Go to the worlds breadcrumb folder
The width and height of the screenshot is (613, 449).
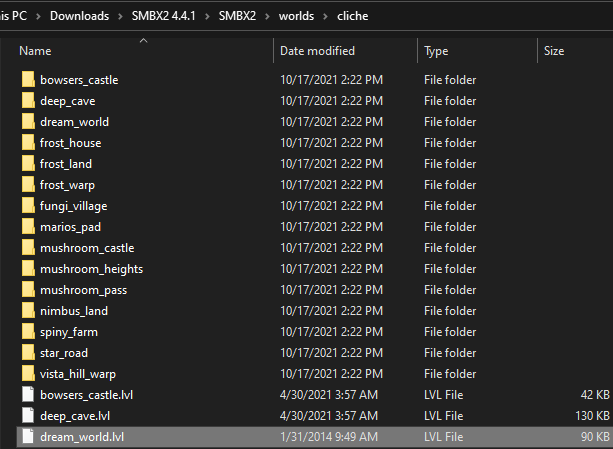coord(296,16)
